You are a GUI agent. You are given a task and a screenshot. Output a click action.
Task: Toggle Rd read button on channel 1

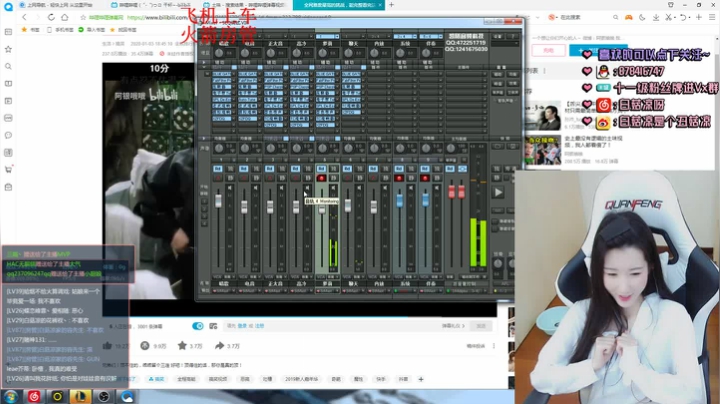[218, 169]
